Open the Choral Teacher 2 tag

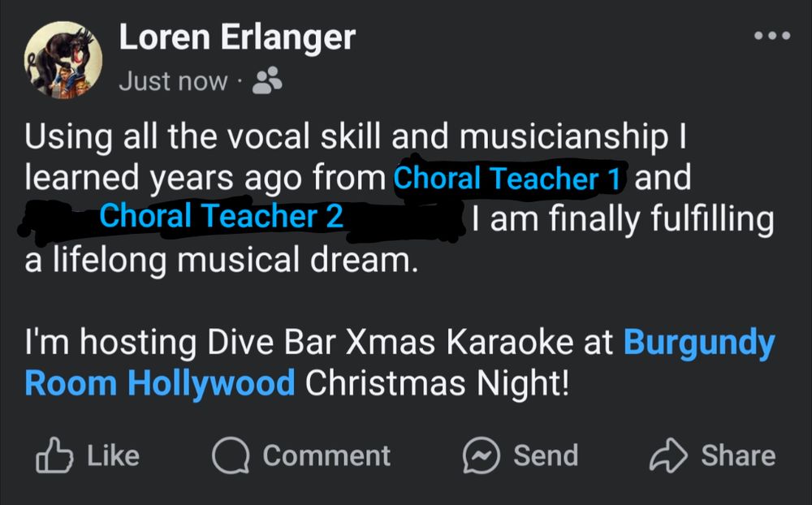coord(221,217)
